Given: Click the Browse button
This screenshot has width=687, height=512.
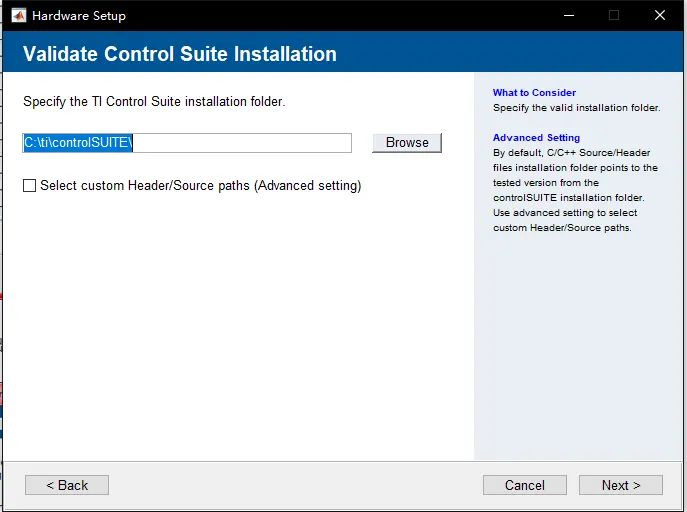Looking at the screenshot, I should (407, 143).
